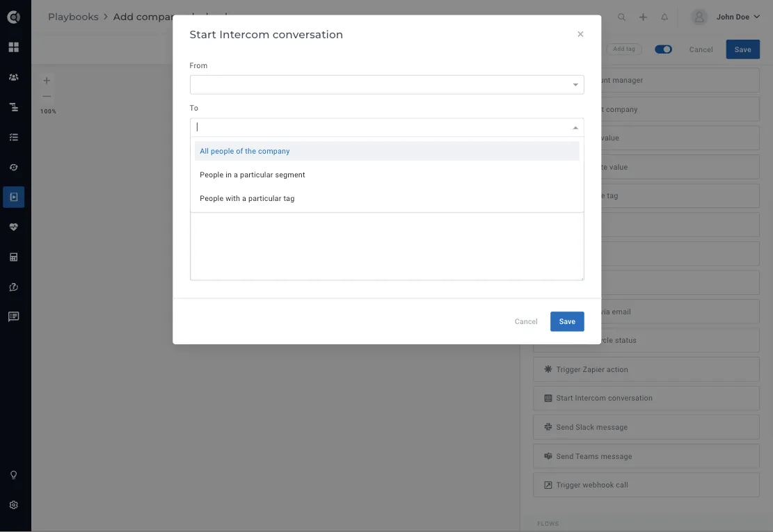Screen dimensions: 773x532
Task: Click the app logo at top left
Action: (x=14, y=17)
